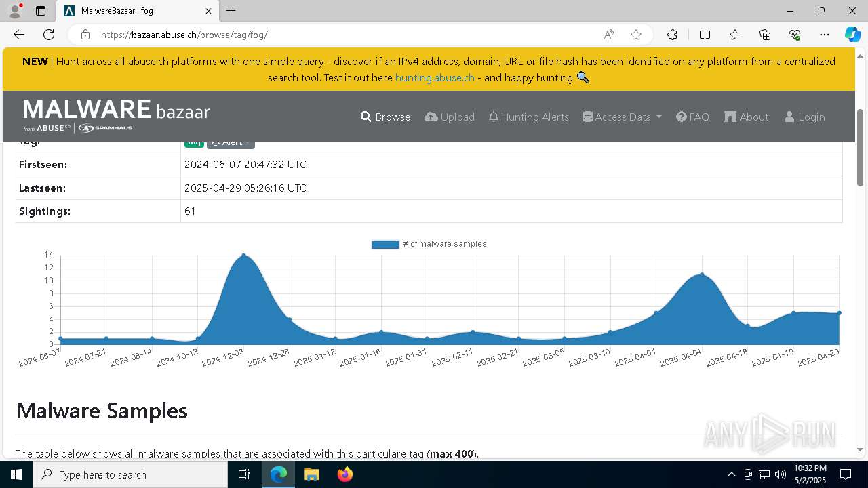Open browser Extensions menu

(x=672, y=35)
